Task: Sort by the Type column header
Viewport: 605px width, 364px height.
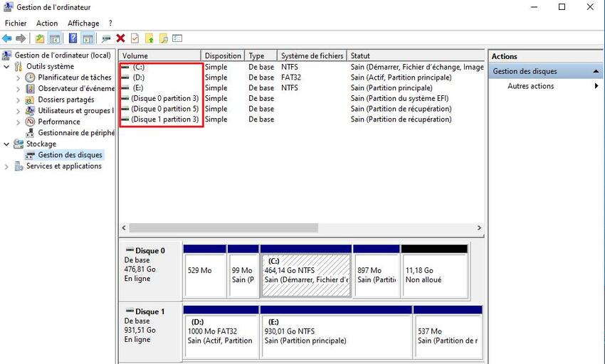Action: (261, 56)
